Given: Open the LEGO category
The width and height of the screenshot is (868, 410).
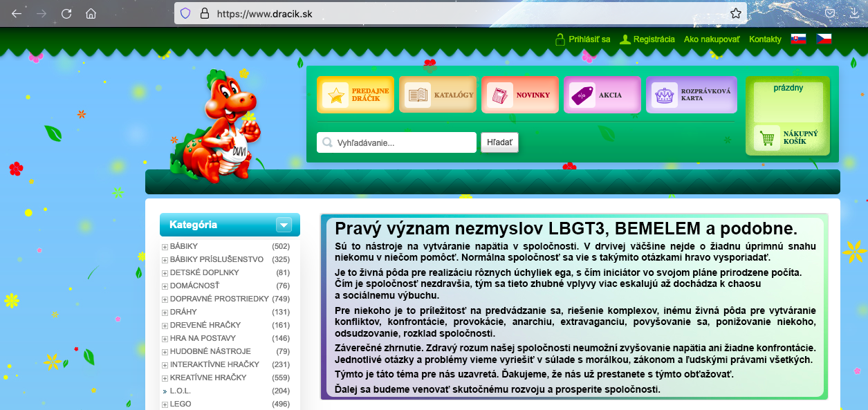Looking at the screenshot, I should [181, 404].
